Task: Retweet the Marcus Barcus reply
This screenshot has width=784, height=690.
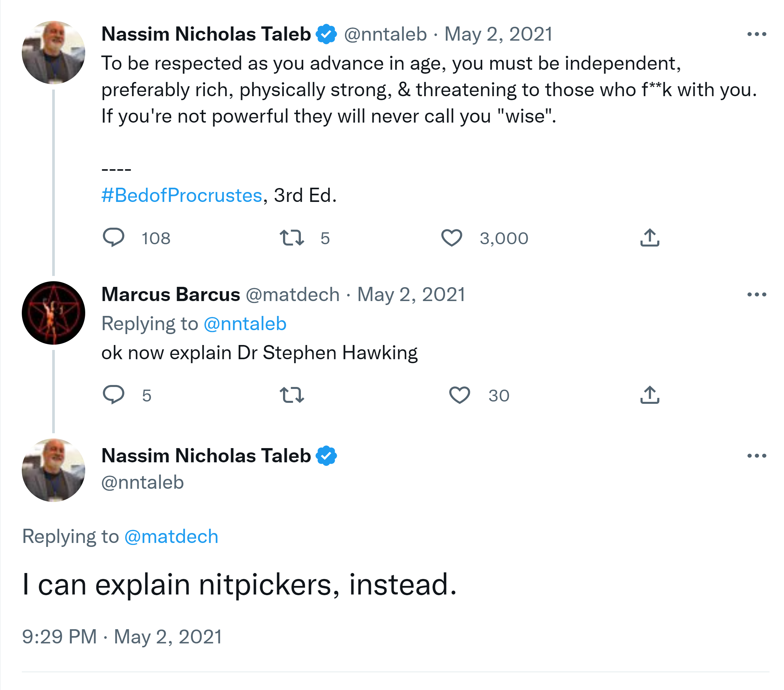Action: point(292,395)
